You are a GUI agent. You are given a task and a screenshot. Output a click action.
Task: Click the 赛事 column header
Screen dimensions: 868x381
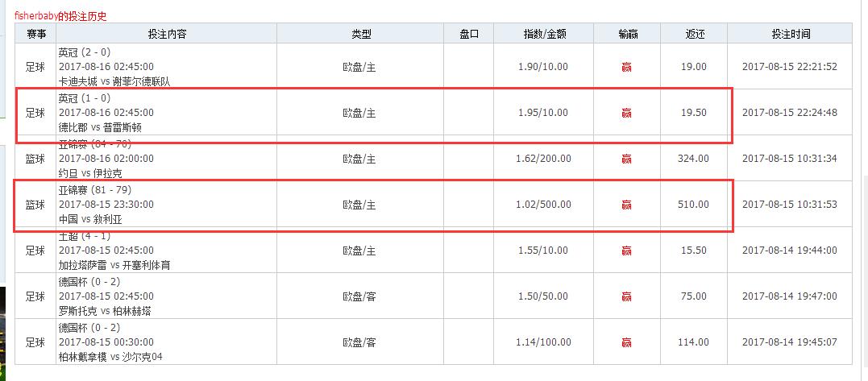pos(35,34)
